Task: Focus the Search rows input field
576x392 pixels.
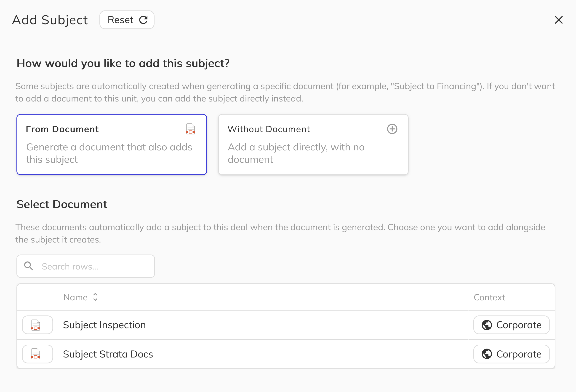Action: point(86,266)
